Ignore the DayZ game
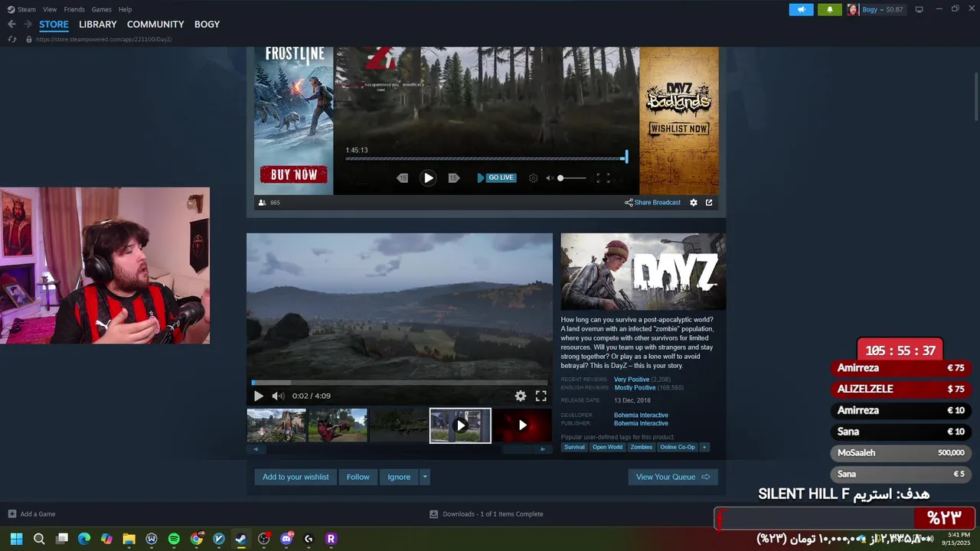980x551 pixels. [399, 477]
